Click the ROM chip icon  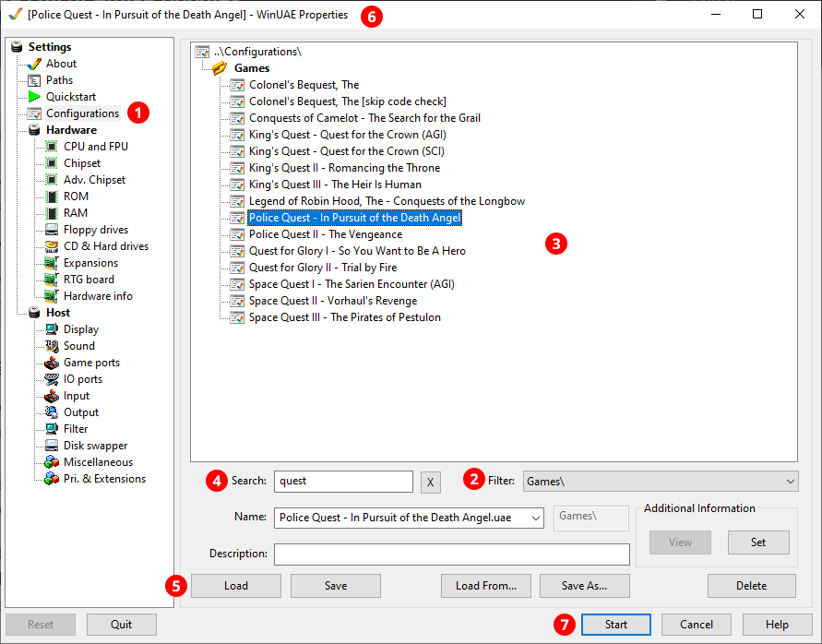(x=52, y=197)
